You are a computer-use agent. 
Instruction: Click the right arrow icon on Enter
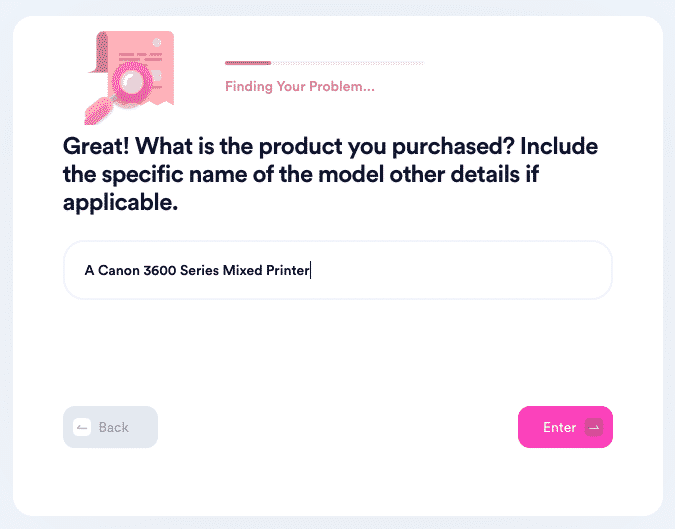pos(594,427)
